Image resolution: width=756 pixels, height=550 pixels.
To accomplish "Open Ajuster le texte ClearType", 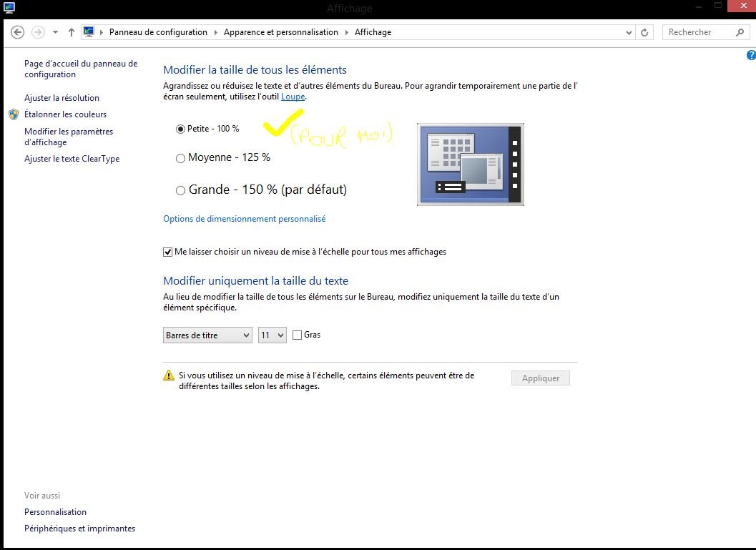I will click(x=72, y=159).
